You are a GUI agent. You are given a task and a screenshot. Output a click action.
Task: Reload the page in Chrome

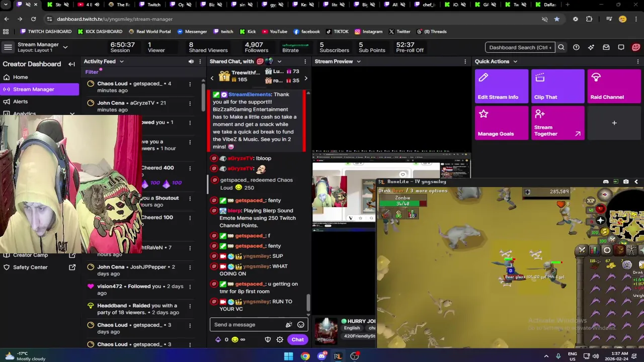tap(33, 19)
